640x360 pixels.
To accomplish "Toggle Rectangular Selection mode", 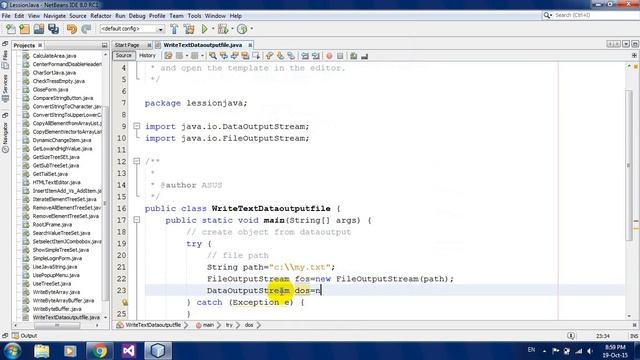I will click(256, 56).
